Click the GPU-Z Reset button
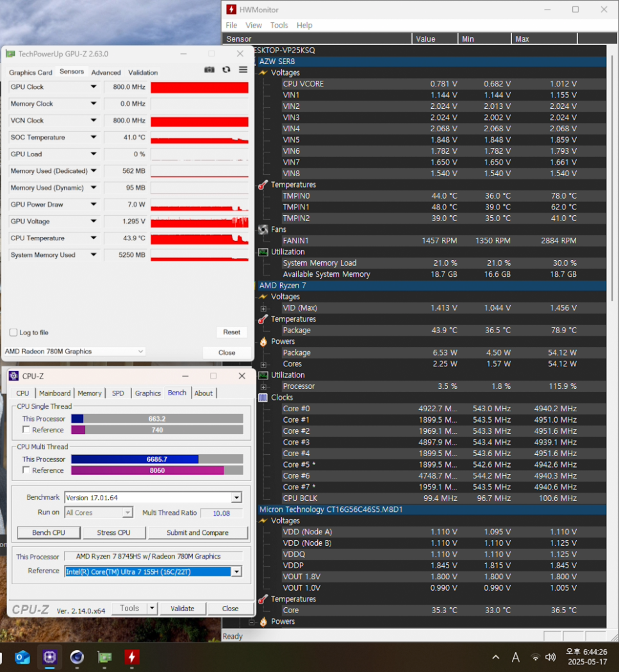619x672 pixels. [231, 332]
